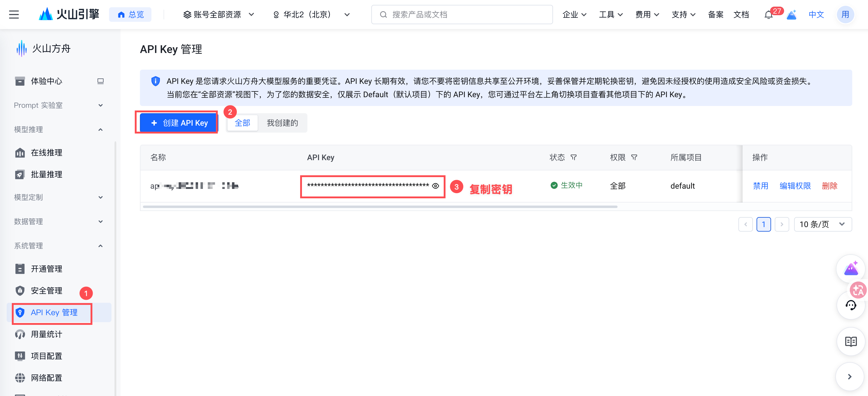Open the 华北2（北京）region dropdown
The width and height of the screenshot is (868, 396).
pos(311,15)
